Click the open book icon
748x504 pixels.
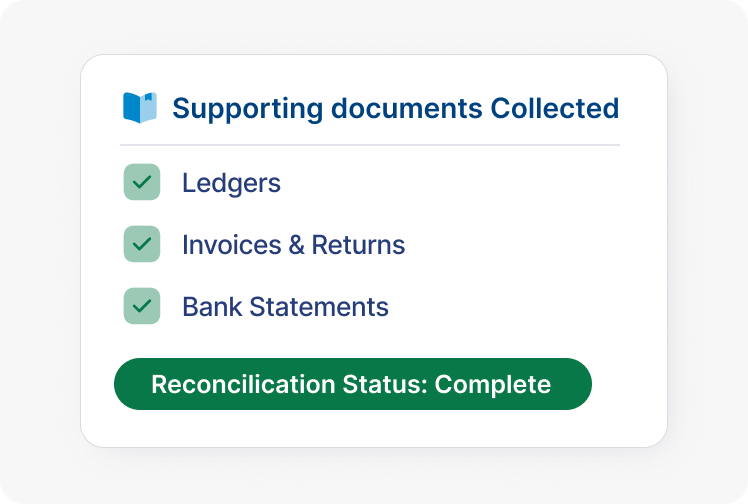(x=140, y=107)
